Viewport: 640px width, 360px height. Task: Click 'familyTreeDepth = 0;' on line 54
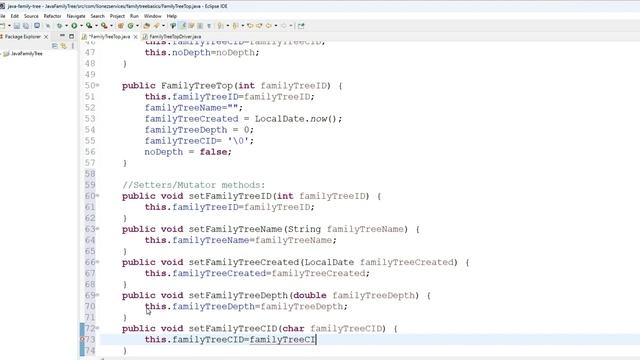(x=199, y=130)
